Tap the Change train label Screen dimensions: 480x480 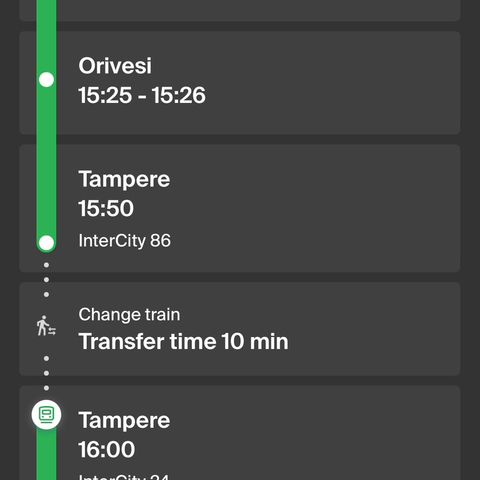coord(129,315)
